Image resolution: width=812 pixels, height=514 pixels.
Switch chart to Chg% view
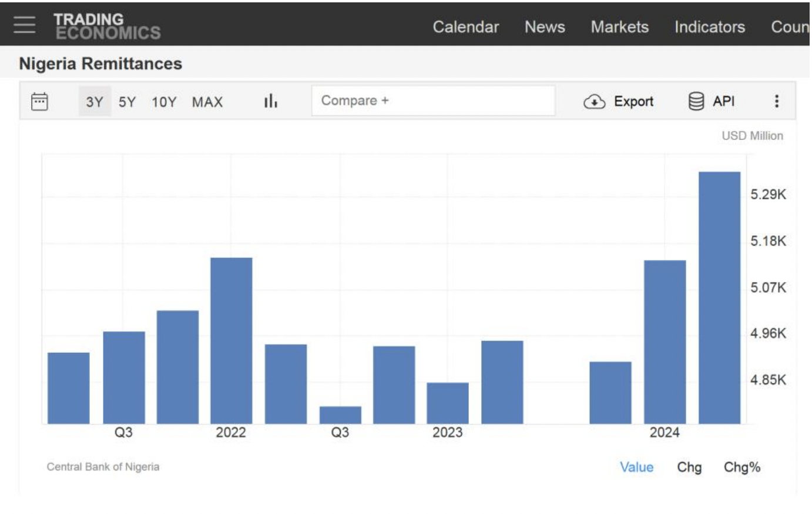click(741, 467)
